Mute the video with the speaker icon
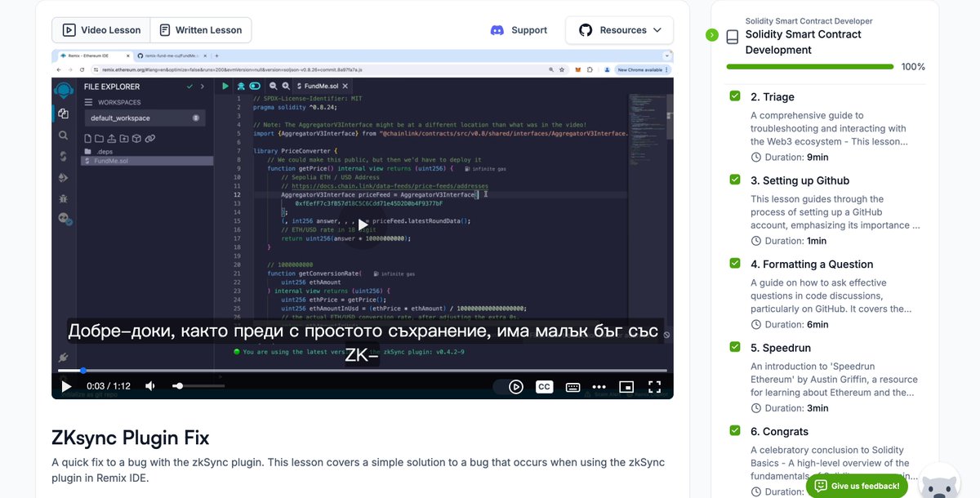 pos(151,386)
